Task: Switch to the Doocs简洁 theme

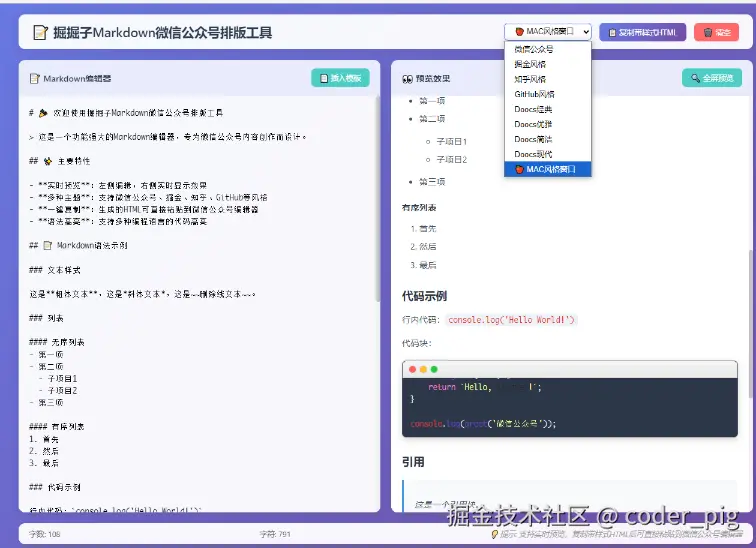Action: [548, 139]
